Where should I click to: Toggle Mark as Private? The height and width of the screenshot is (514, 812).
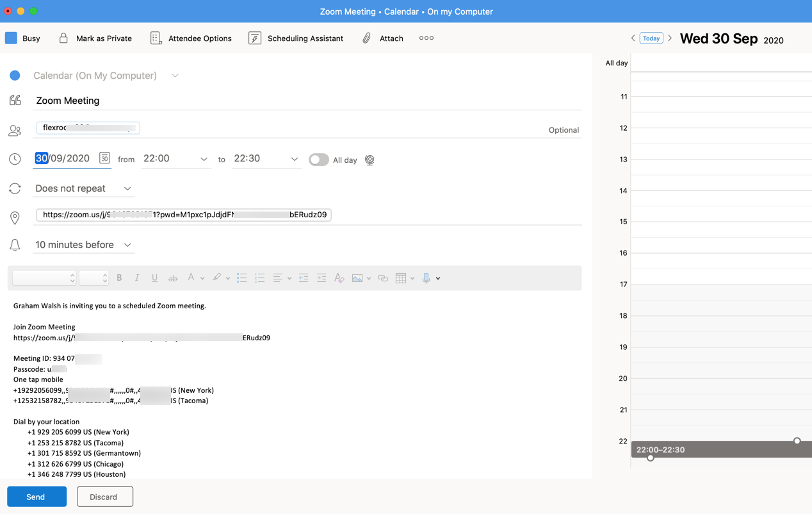tap(95, 38)
